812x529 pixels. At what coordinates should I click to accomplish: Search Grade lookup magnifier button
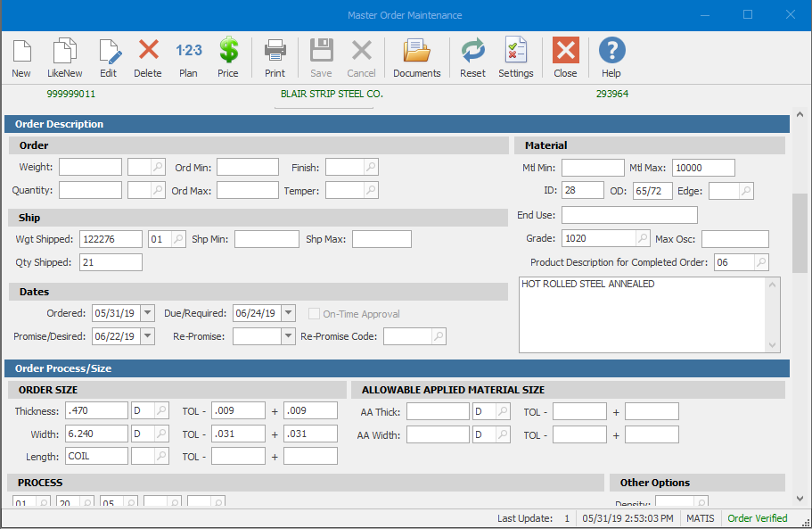[x=642, y=238]
